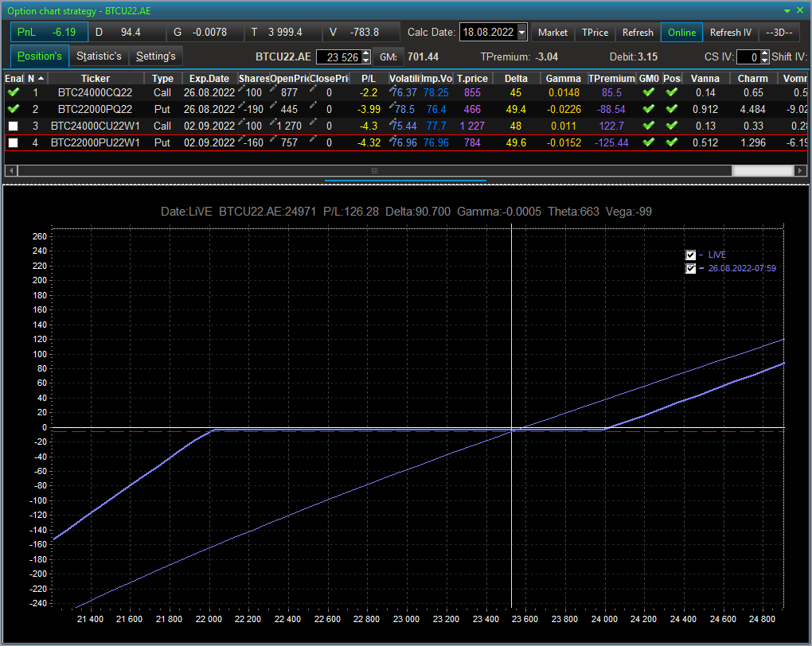Toggle the 26.08.2022-07:59 series checkbox
812x646 pixels.
pos(690,268)
